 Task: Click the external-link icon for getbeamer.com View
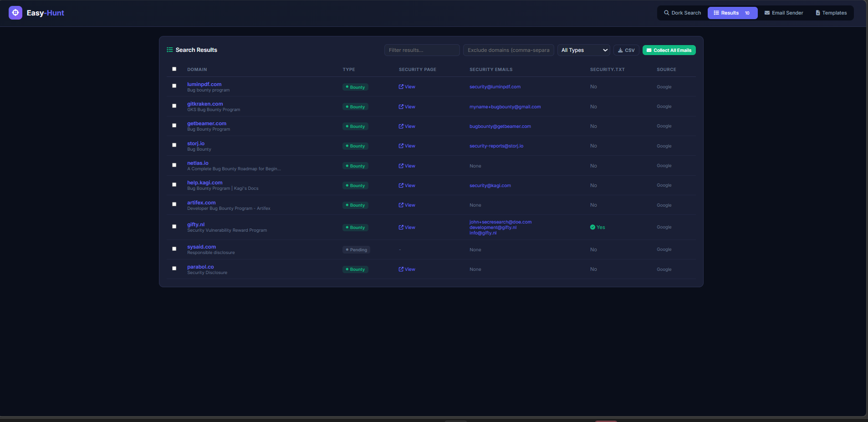coord(401,126)
